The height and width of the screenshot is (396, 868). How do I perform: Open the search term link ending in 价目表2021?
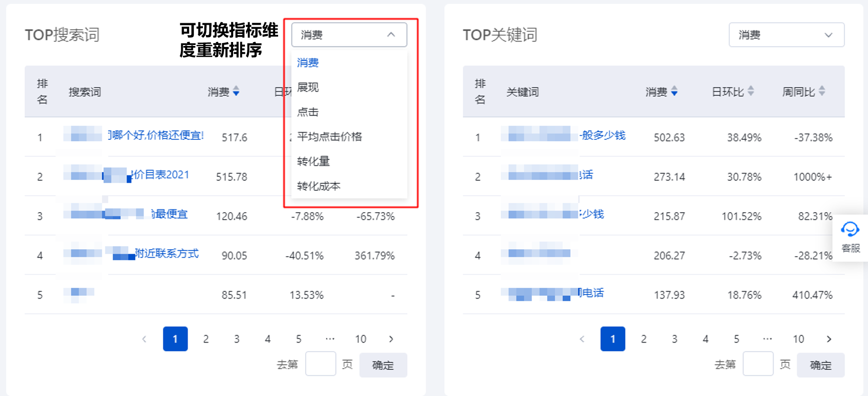click(161, 175)
